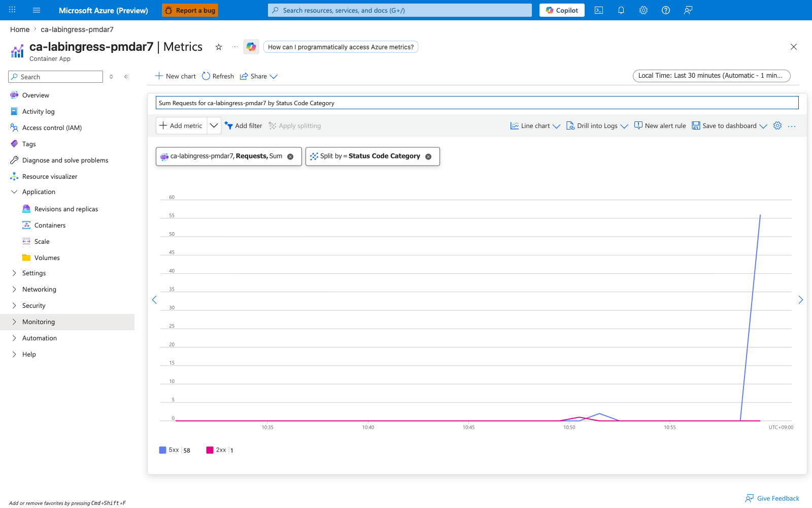Edit the chart title field
This screenshot has height=508, width=812.
[x=477, y=103]
